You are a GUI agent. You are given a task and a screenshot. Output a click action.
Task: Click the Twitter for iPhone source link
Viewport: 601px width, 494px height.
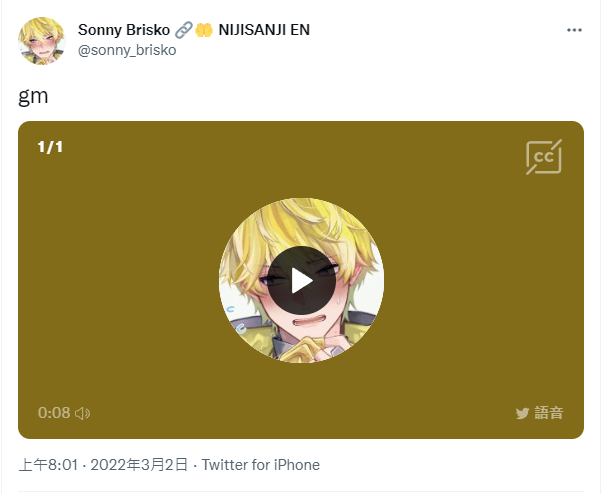tap(261, 465)
